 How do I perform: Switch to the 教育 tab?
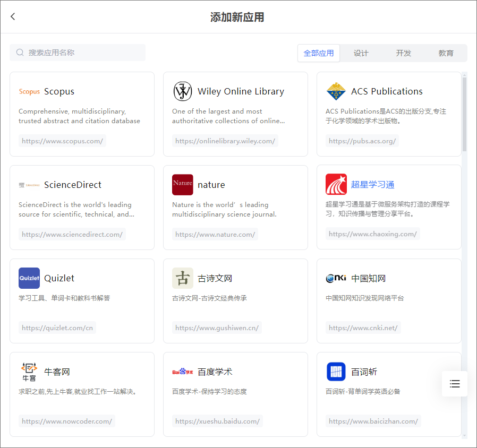(x=446, y=53)
